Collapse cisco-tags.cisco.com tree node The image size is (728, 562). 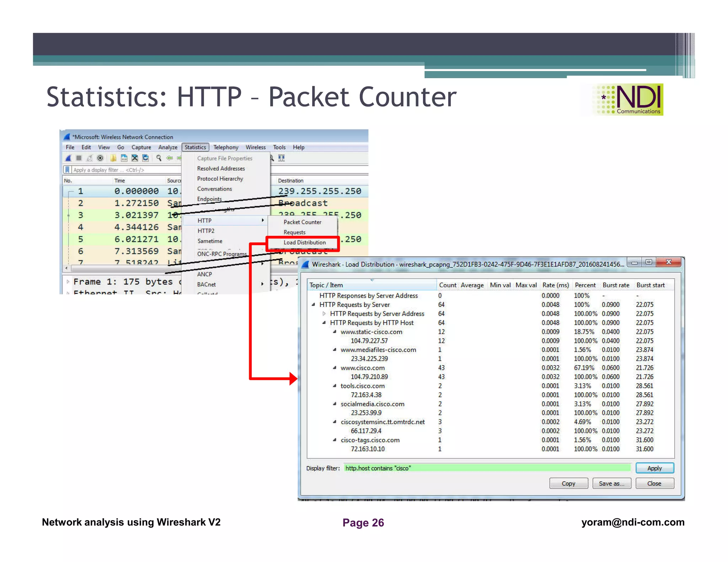tap(334, 440)
